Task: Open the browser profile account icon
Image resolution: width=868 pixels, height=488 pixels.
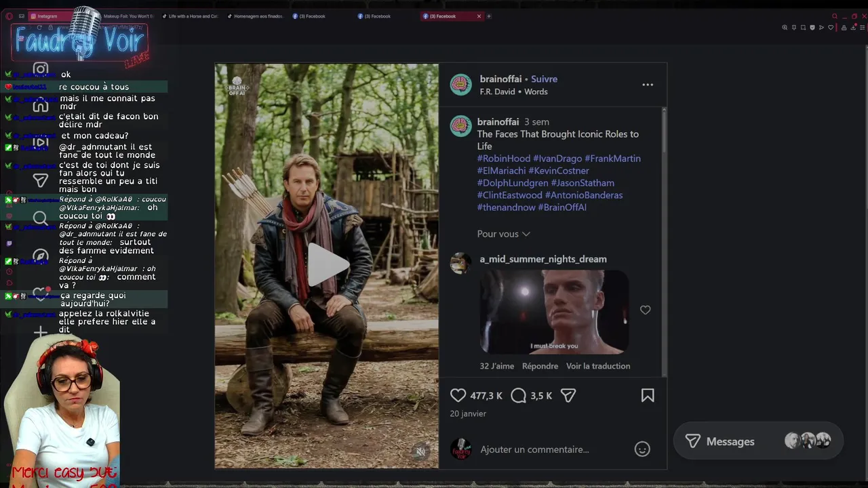Action: pos(844,28)
